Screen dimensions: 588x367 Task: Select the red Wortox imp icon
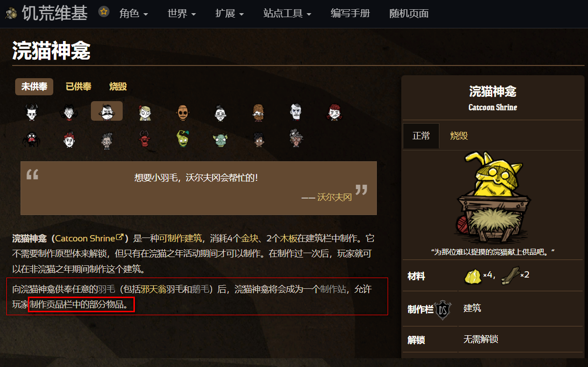tap(145, 139)
